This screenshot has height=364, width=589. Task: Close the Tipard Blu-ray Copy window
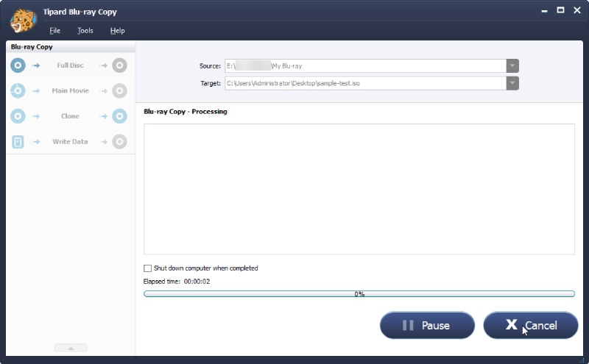point(577,10)
